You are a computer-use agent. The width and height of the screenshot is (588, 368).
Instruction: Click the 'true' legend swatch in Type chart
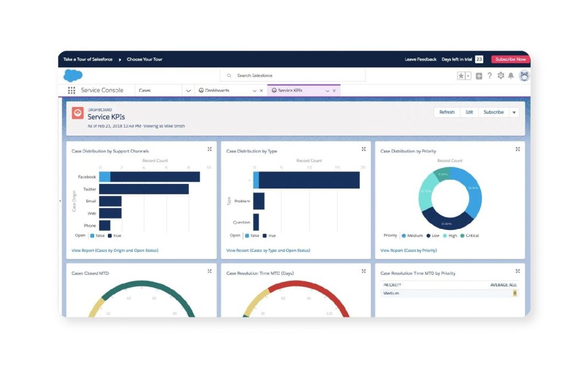pyautogui.click(x=264, y=236)
